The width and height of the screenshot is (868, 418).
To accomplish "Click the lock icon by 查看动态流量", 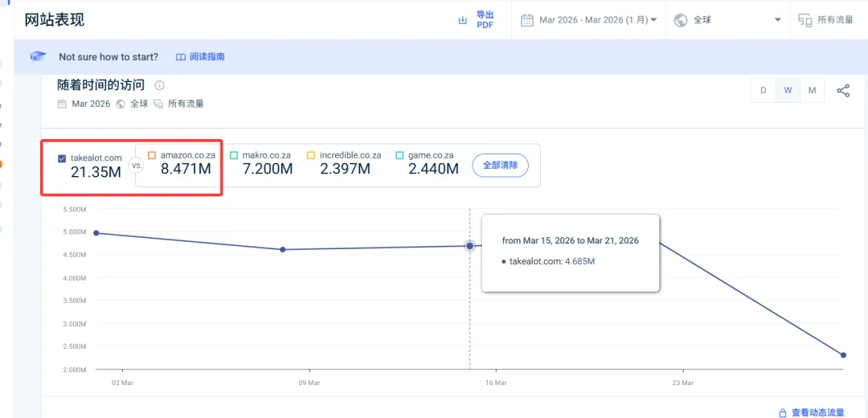I will coord(782,412).
